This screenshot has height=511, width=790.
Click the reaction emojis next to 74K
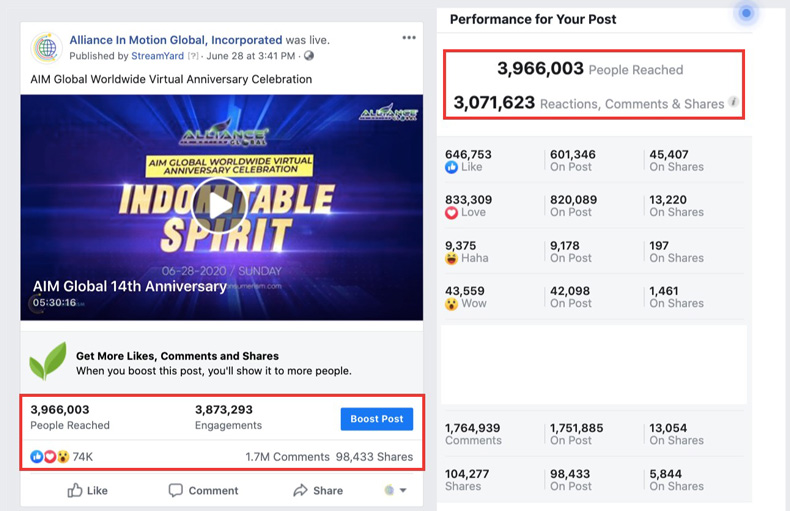coord(50,456)
